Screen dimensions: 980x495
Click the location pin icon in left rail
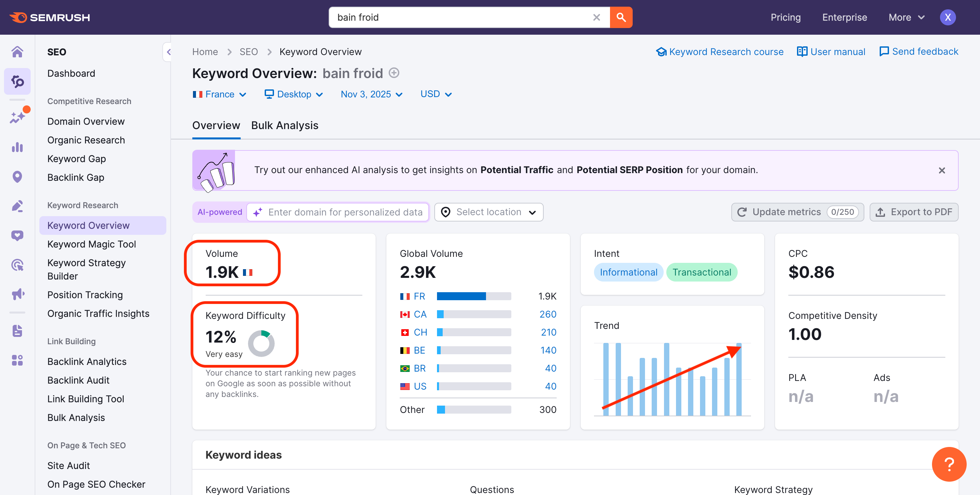point(17,177)
